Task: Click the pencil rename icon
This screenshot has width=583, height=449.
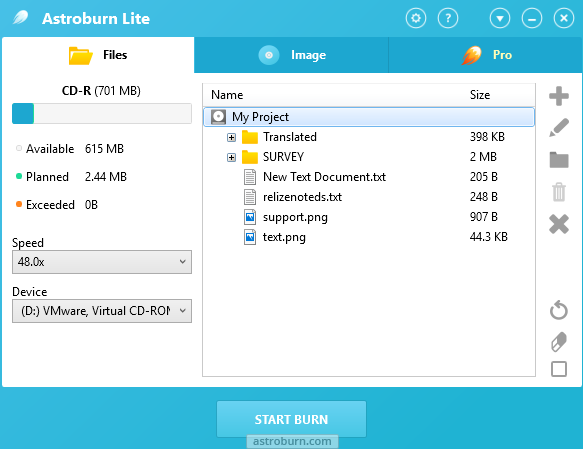Action: (558, 128)
